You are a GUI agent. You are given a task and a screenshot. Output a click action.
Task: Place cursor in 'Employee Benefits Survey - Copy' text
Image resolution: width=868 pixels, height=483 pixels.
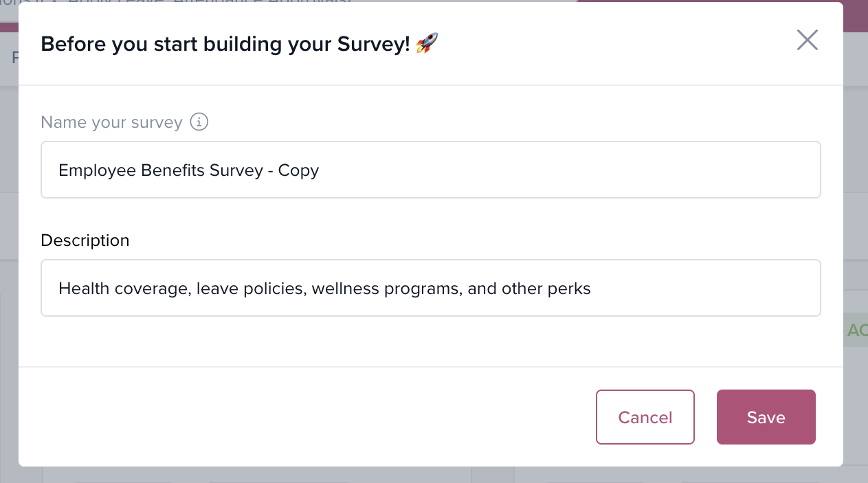pos(188,170)
